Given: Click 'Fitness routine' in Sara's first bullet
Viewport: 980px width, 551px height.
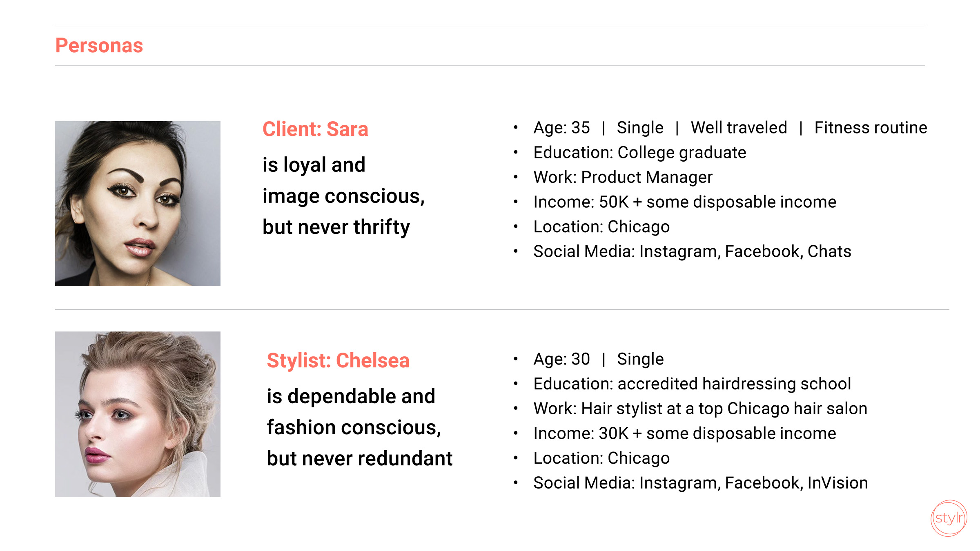Looking at the screenshot, I should click(x=871, y=128).
